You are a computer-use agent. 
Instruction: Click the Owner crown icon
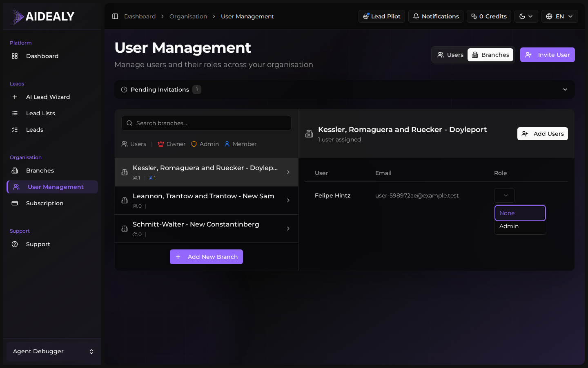[x=161, y=144]
